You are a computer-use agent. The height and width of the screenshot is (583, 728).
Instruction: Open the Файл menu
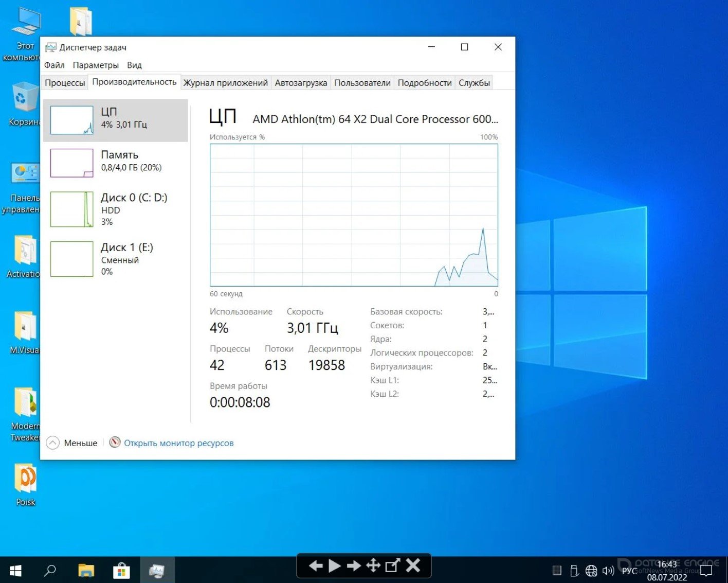(x=54, y=65)
